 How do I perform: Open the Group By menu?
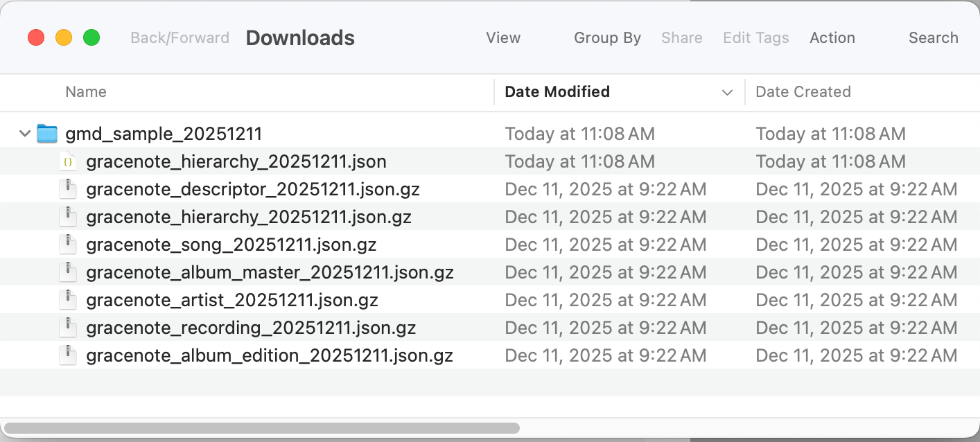pos(607,38)
